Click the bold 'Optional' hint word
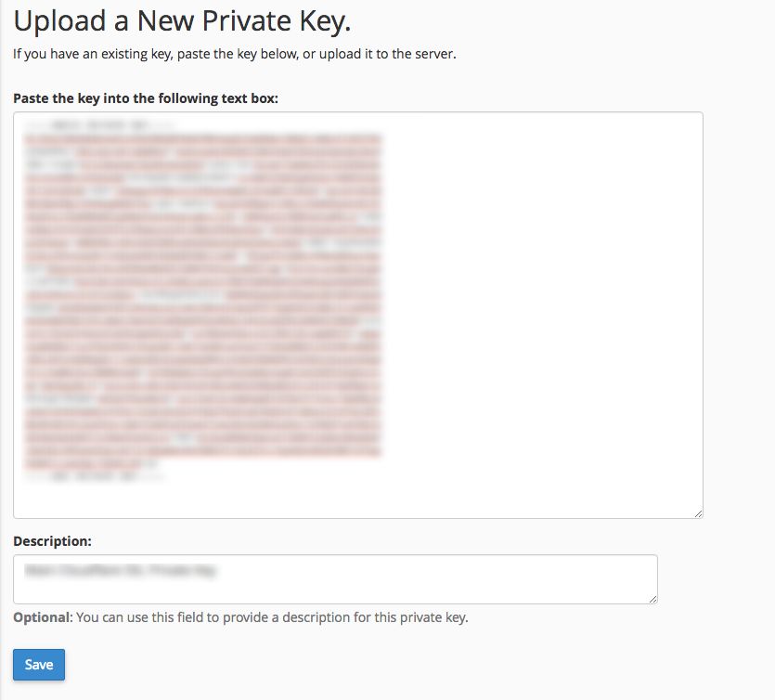Screen dimensions: 775x700 [43, 617]
